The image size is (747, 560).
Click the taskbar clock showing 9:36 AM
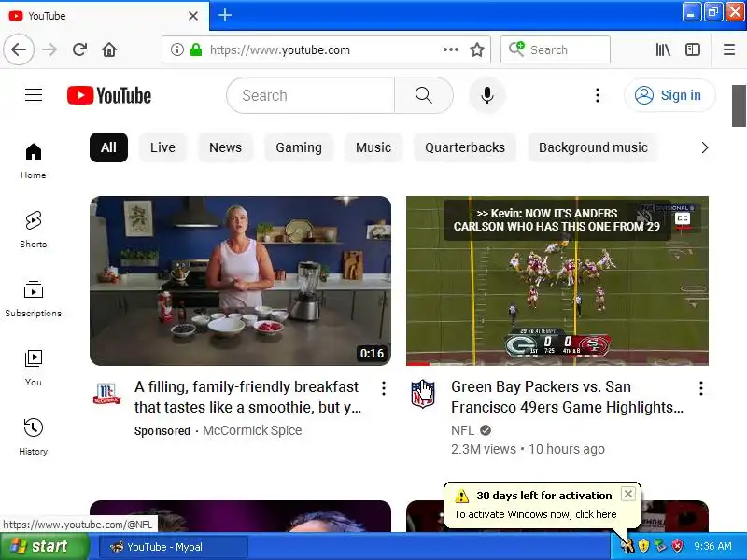[x=712, y=546]
